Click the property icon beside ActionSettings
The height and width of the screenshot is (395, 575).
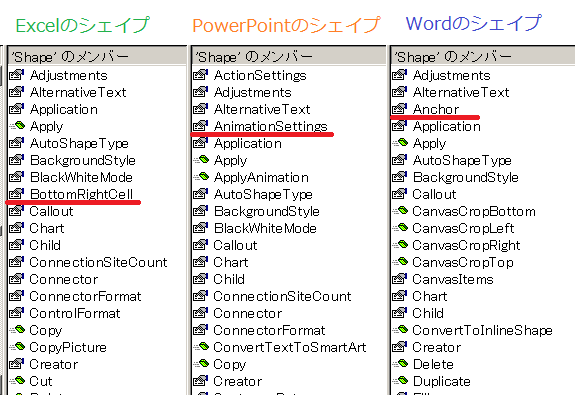click(201, 75)
